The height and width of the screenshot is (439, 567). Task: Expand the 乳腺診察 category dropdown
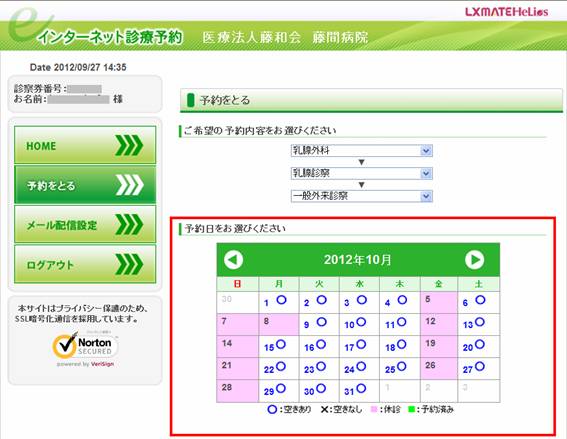point(362,173)
